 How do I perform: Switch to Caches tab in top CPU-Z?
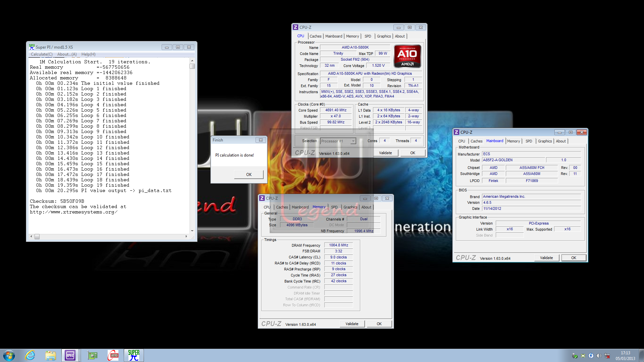315,36
